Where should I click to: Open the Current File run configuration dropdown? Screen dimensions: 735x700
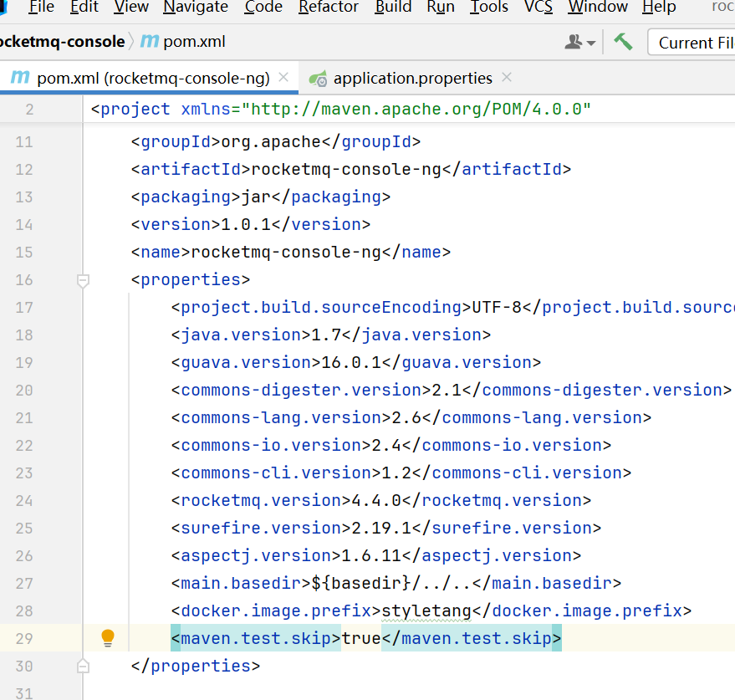[x=692, y=43]
